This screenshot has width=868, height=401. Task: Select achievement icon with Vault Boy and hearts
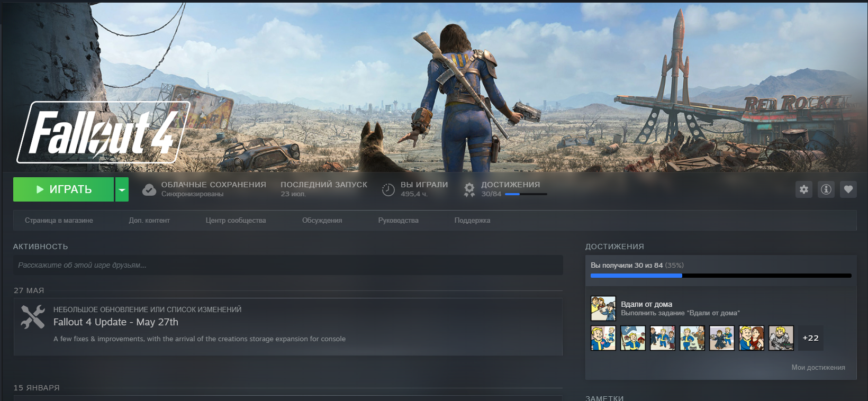pos(603,338)
